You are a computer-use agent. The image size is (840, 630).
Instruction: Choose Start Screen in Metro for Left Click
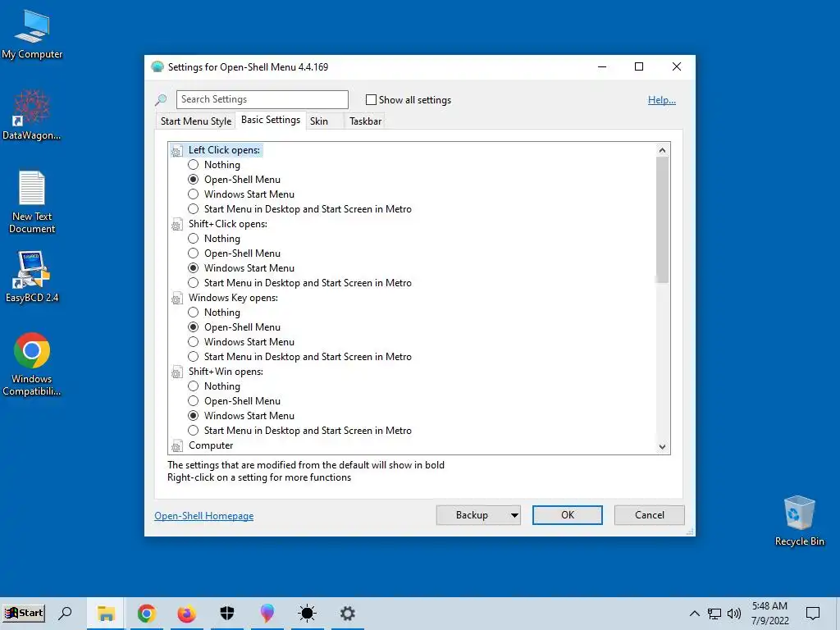(194, 209)
